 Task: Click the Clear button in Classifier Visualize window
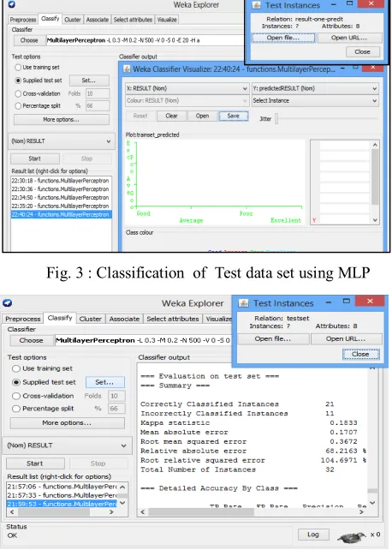[171, 117]
